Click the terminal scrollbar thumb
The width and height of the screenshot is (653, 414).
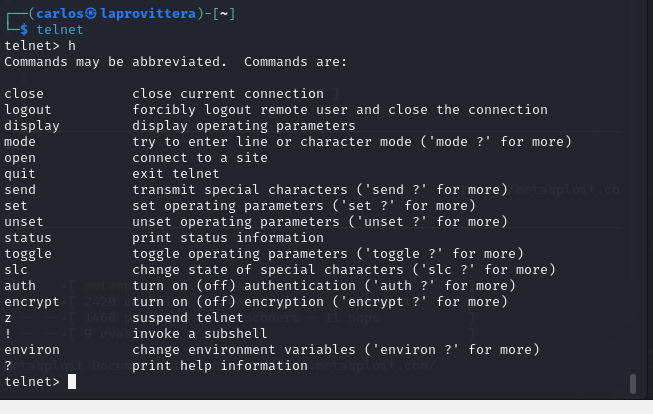tap(633, 384)
